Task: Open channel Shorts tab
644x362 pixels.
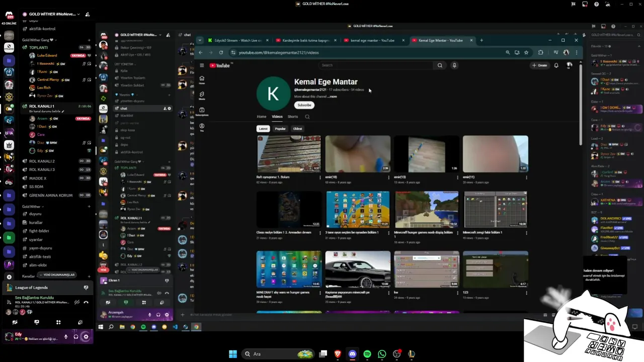Action: point(293,117)
